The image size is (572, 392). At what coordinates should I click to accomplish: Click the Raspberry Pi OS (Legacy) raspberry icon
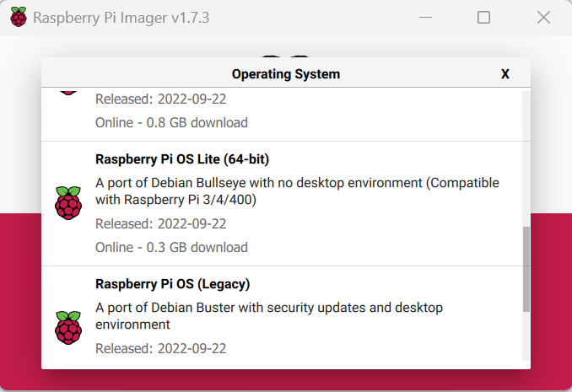pos(68,327)
